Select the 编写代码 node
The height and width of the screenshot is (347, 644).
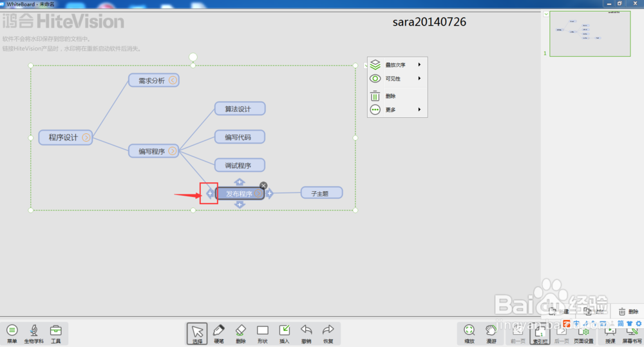click(240, 137)
